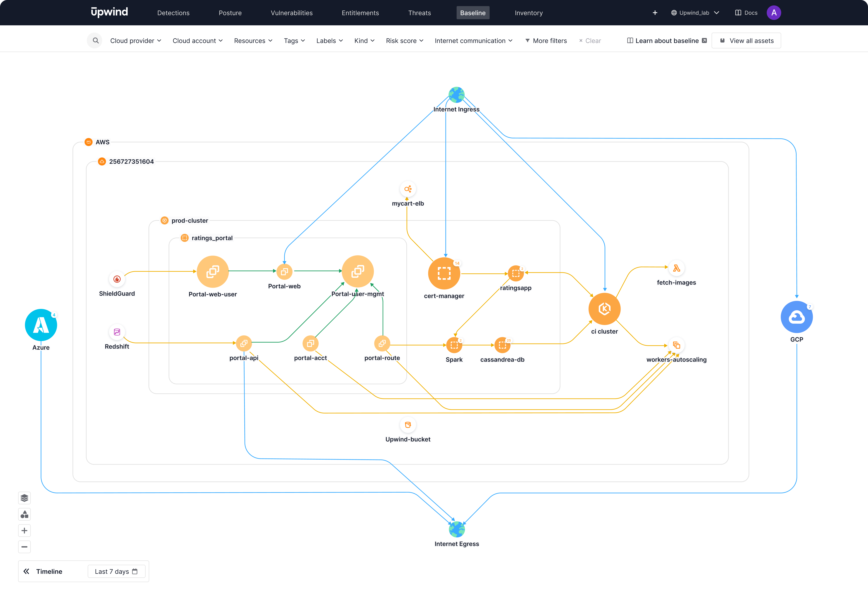
Task: Open the layers control on the map
Action: pyautogui.click(x=24, y=498)
